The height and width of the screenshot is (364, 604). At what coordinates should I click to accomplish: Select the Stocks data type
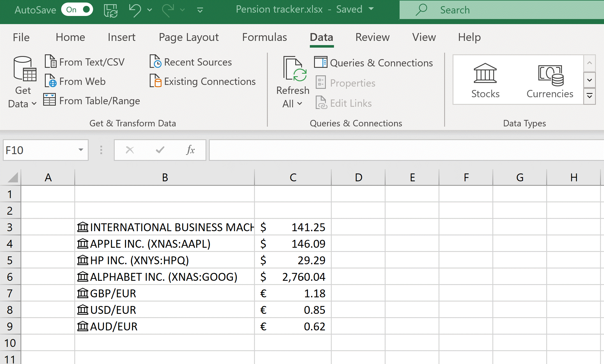(x=485, y=80)
